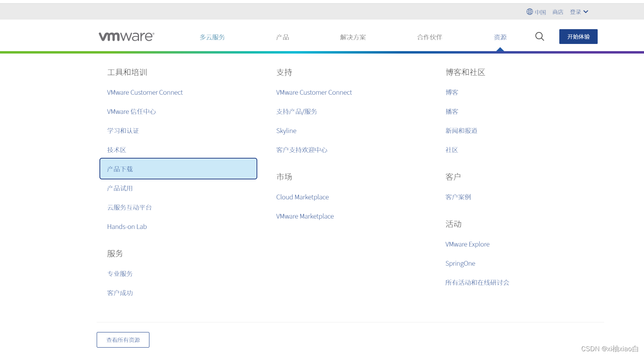Screen dimensions: 644x356
Task: Open 云服务互动平台 link
Action: (129, 207)
